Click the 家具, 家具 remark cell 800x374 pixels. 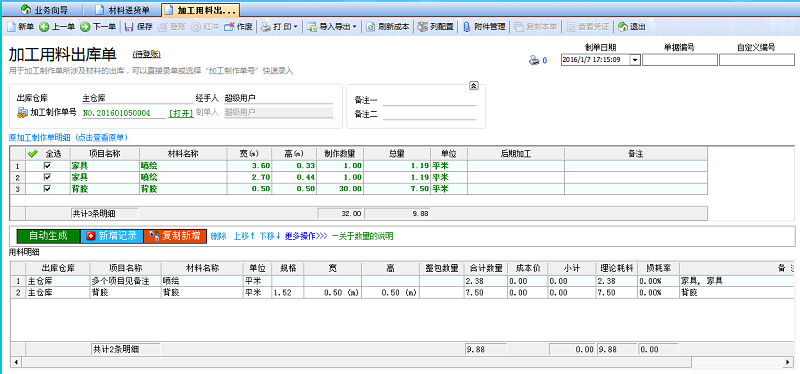tap(735, 281)
